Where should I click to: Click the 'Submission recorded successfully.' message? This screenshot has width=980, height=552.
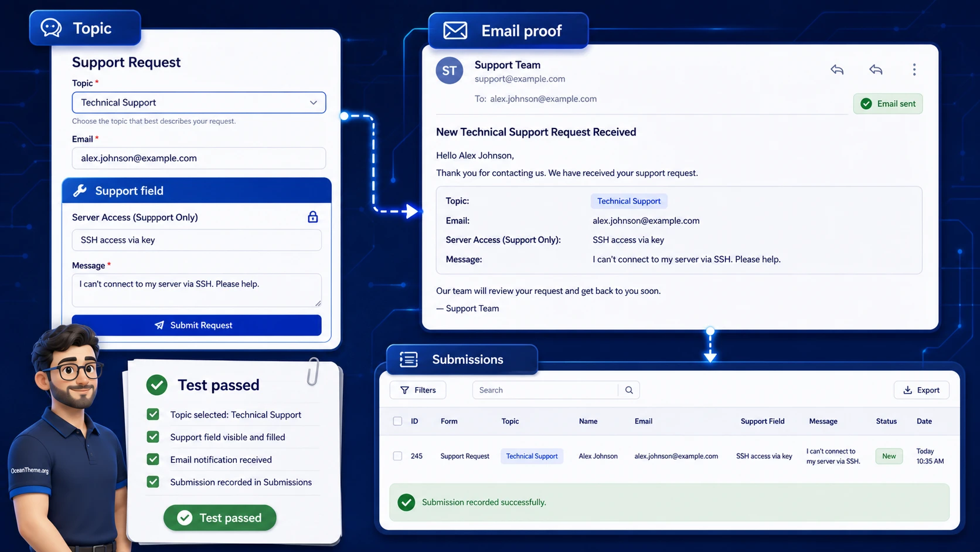[x=484, y=502]
